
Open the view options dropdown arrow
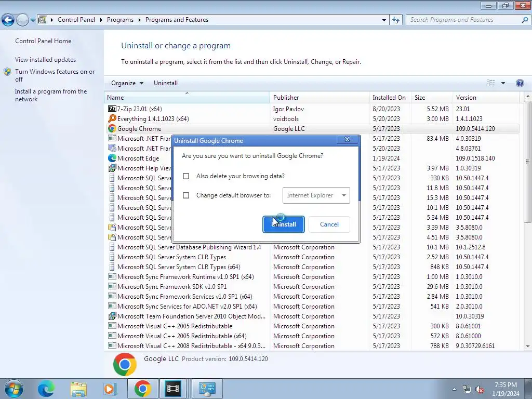503,83
